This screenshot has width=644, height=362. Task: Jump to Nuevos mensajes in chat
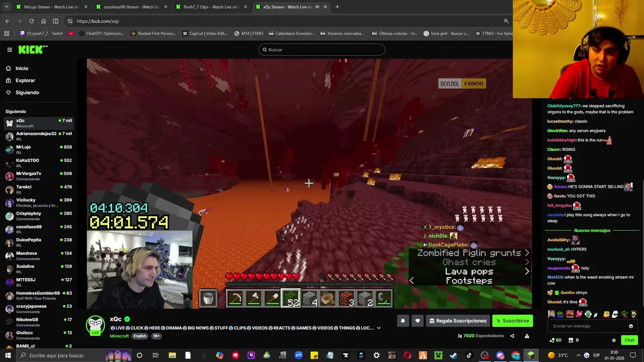(x=592, y=230)
